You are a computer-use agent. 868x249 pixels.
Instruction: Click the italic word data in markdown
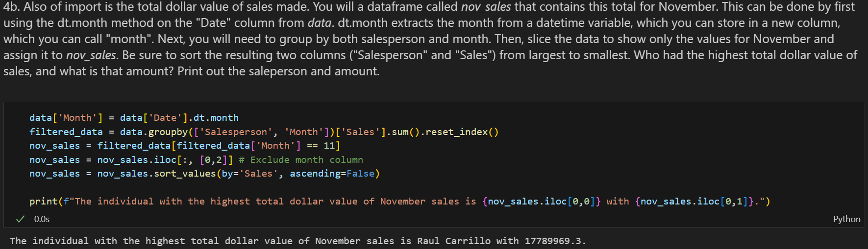(319, 23)
